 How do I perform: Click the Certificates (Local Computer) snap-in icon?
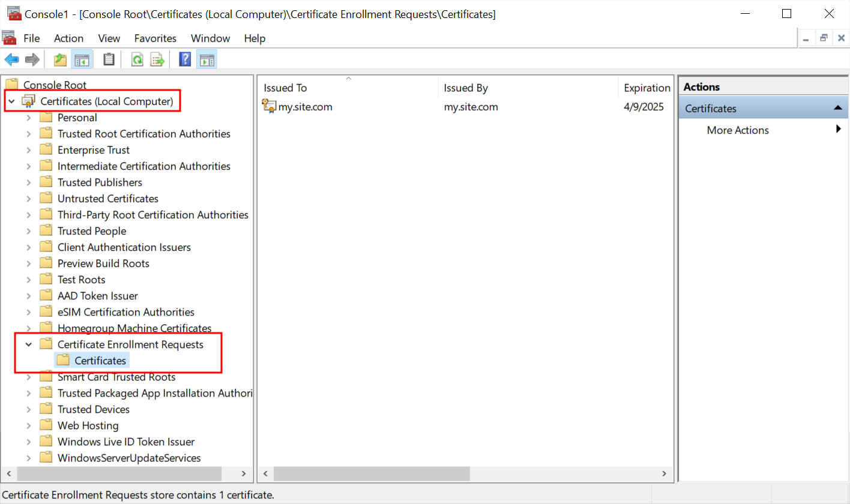point(29,101)
